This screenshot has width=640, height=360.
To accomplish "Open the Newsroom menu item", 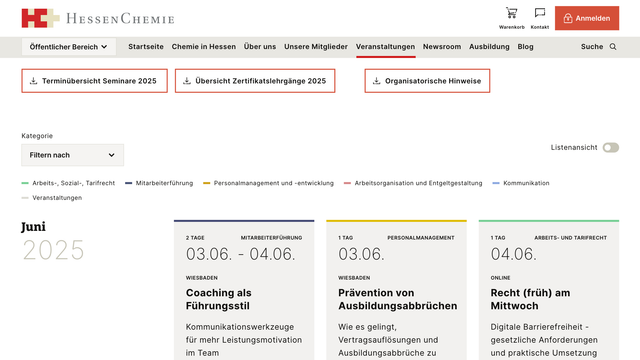I will [442, 47].
